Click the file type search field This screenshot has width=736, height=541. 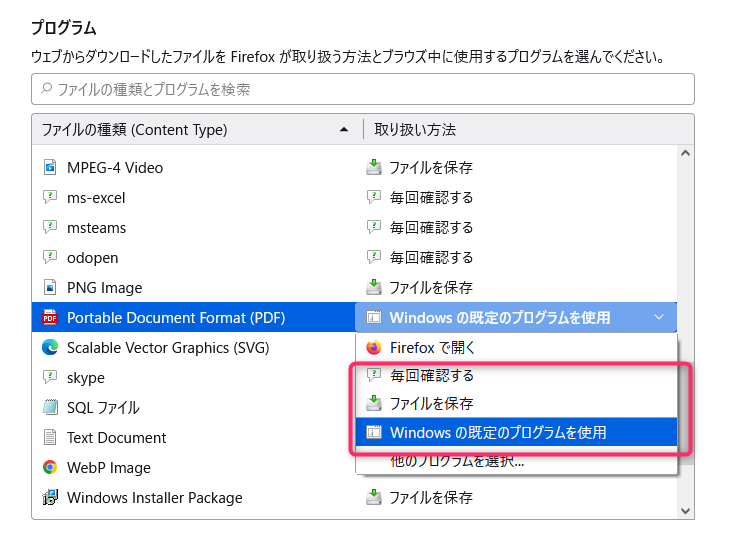pyautogui.click(x=362, y=89)
